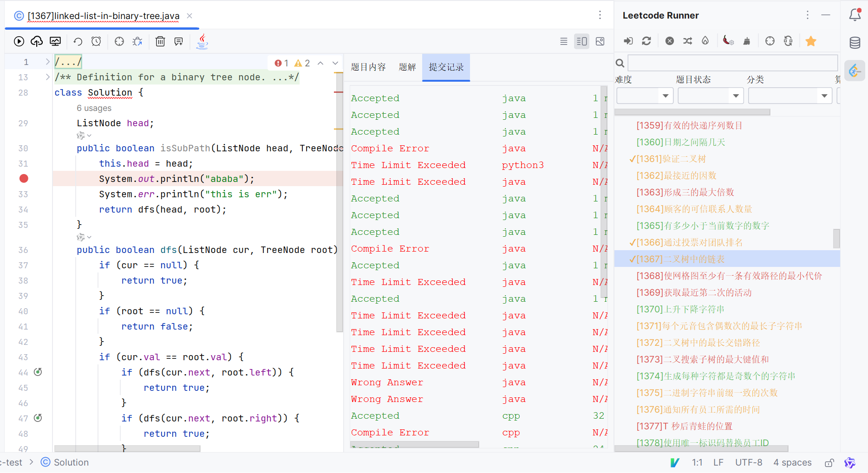The image size is (868, 473).
Task: Toggle the breakpoint on the println ababa line
Action: tap(24, 178)
